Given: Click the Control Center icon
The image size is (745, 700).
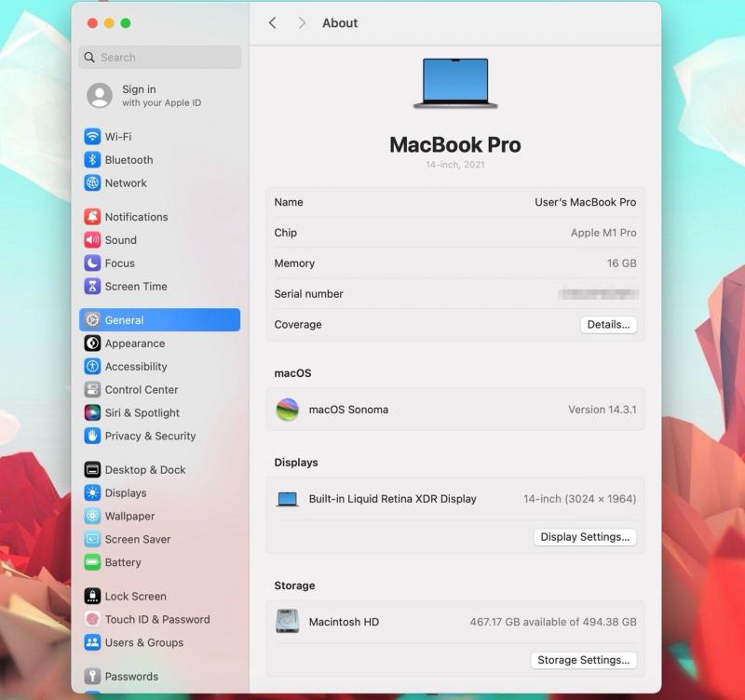Looking at the screenshot, I should [x=92, y=390].
